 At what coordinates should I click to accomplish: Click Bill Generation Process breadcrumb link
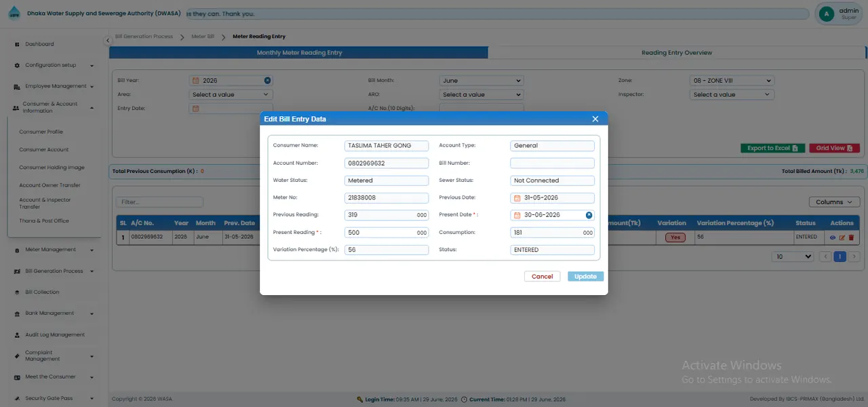tap(144, 37)
